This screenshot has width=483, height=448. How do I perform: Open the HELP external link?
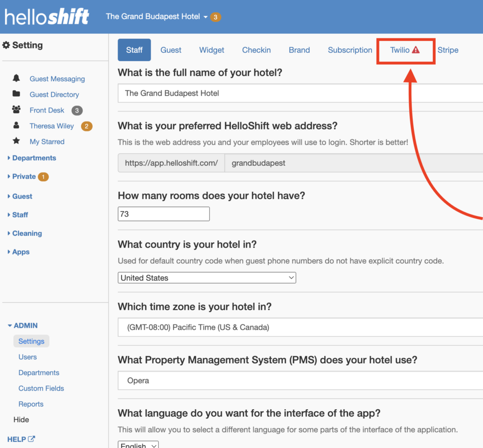click(21, 439)
